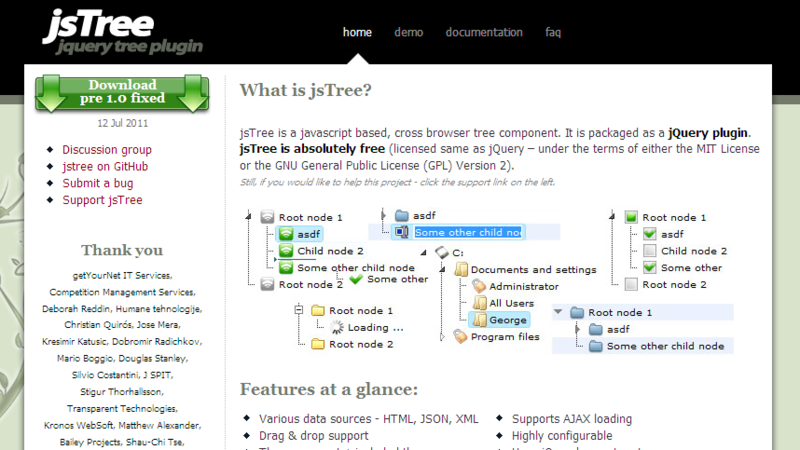Collapse Root node 1 in the checkbox tree

click(x=612, y=217)
